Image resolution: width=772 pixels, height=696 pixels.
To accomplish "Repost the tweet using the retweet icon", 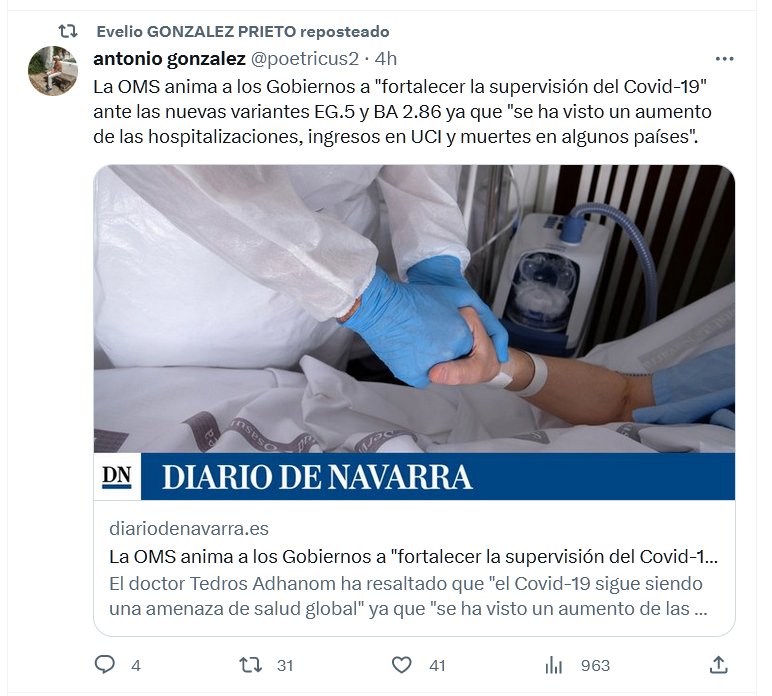I will tap(251, 665).
